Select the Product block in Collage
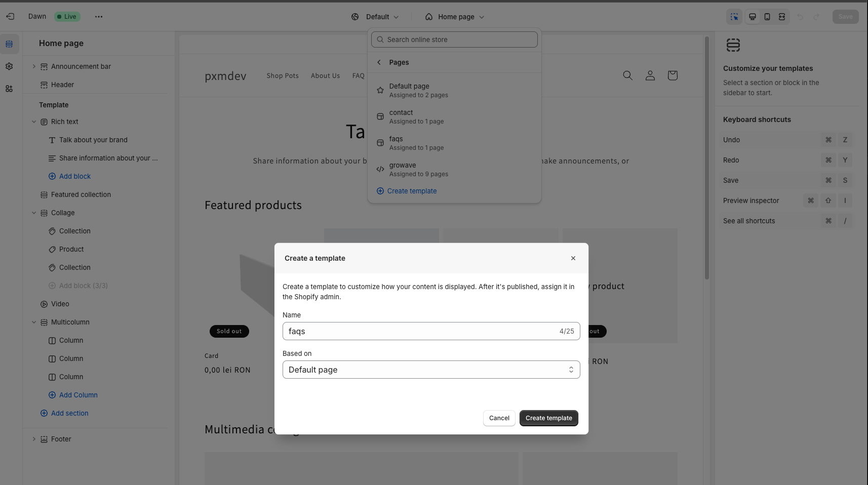Screen dimensions: 868x485 (x=71, y=249)
